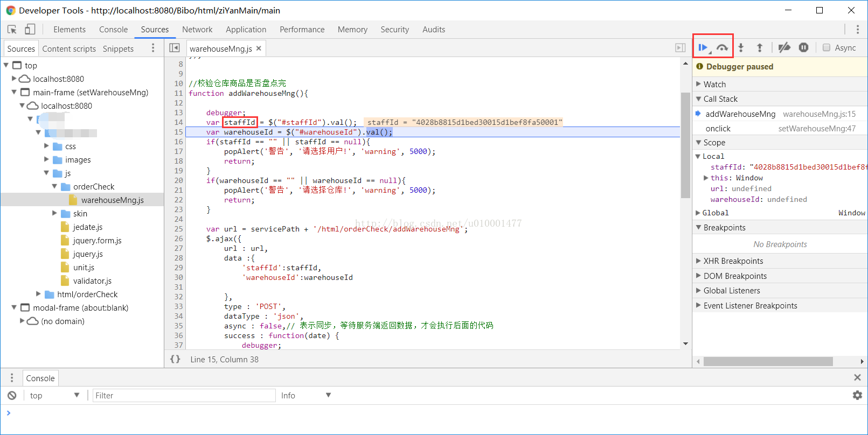The height and width of the screenshot is (435, 868).
Task: Toggle the device toolbar icon
Action: pyautogui.click(x=30, y=30)
